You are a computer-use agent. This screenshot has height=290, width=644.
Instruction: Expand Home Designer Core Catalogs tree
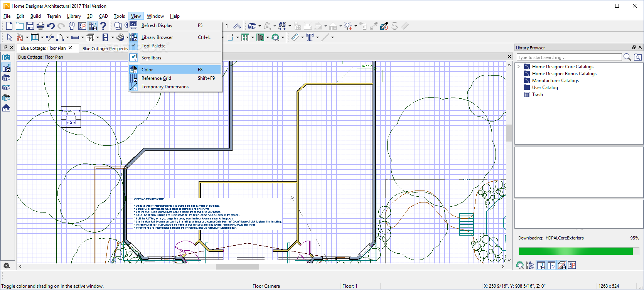click(x=519, y=67)
